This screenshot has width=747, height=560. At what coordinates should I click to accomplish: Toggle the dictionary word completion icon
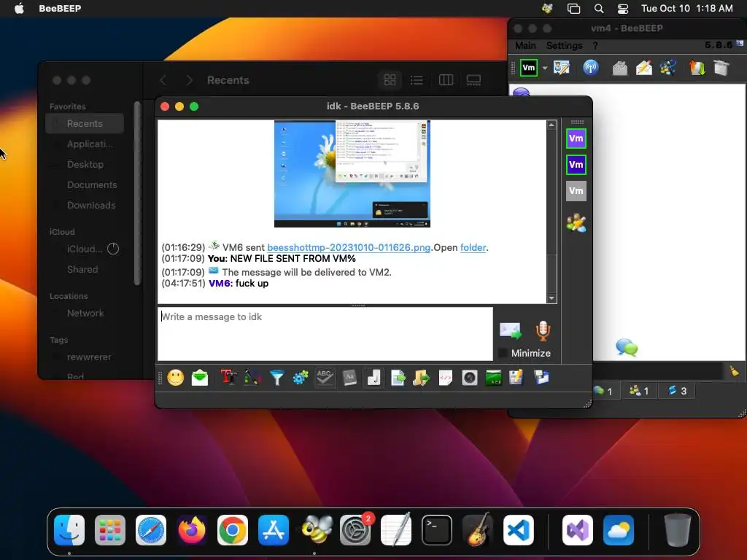pos(349,378)
